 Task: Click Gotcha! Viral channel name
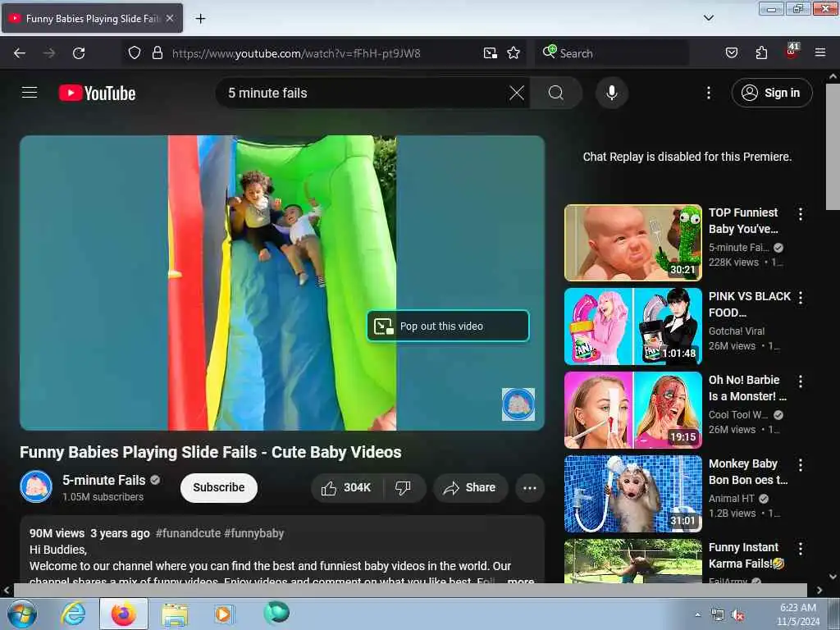click(736, 331)
